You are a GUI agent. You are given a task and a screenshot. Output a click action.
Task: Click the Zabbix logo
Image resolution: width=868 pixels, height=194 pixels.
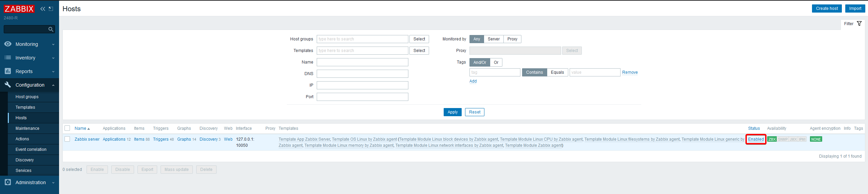[19, 9]
